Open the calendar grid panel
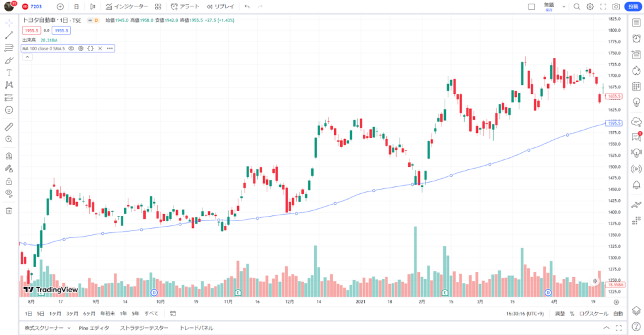 [636, 86]
